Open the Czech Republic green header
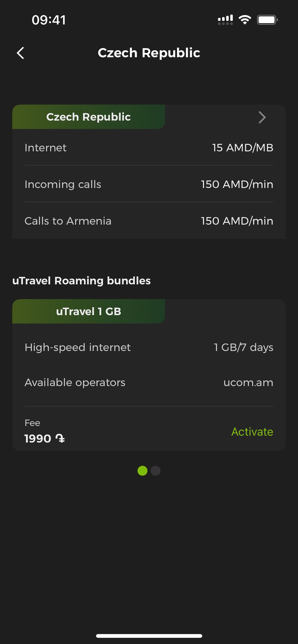This screenshot has width=298, height=644. click(x=88, y=117)
